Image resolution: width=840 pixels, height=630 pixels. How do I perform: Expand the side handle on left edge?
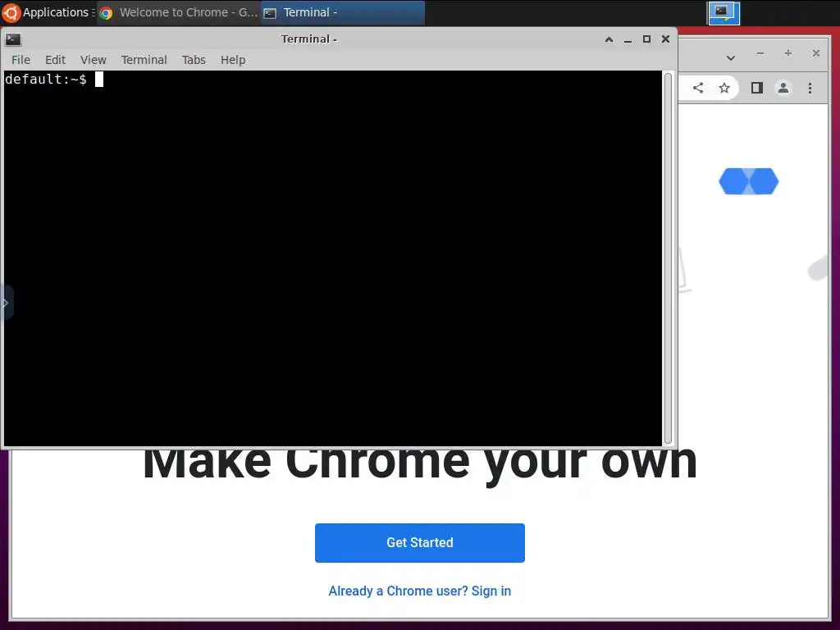point(6,304)
